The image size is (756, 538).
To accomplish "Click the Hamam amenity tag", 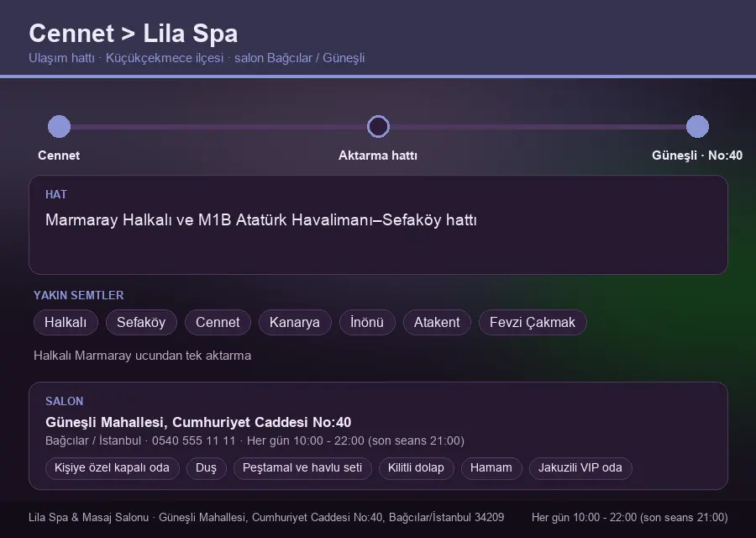I will (491, 468).
